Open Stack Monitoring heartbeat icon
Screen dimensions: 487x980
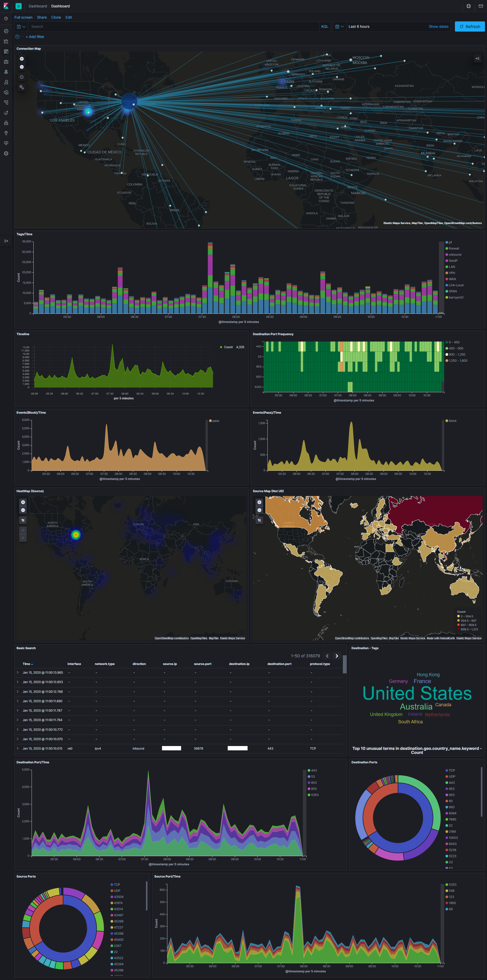6,143
